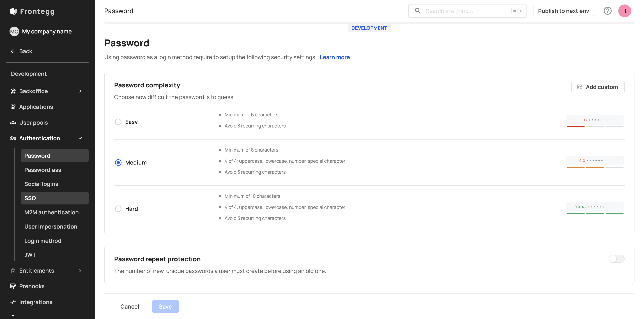Click the Password complexity heading
Viewport: 644px width, 319px height.
pos(147,85)
